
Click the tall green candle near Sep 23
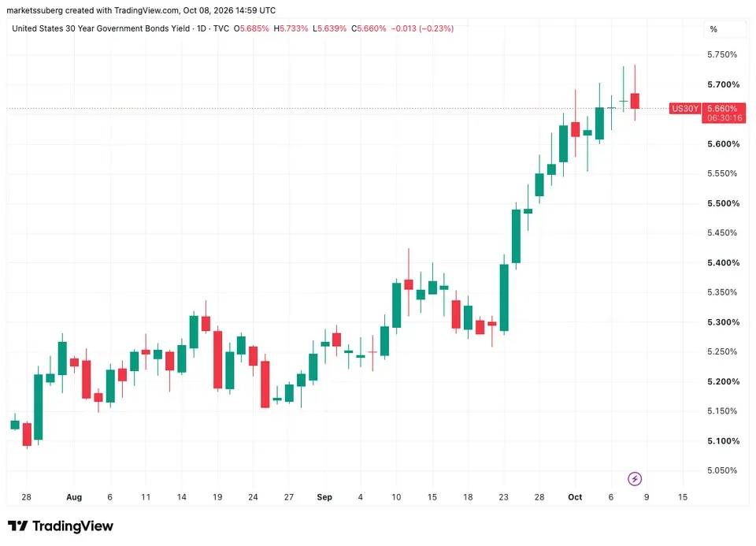(504, 298)
